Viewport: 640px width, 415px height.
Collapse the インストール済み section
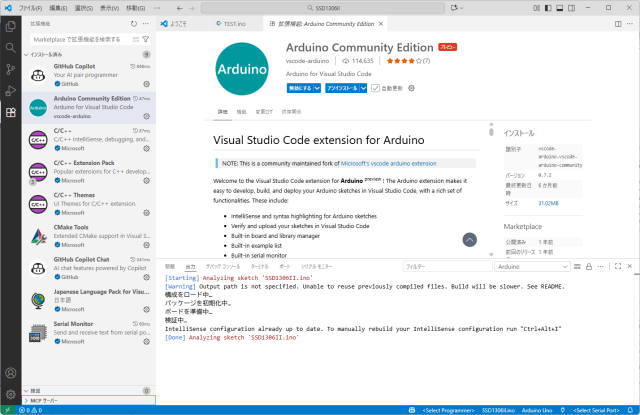point(26,54)
